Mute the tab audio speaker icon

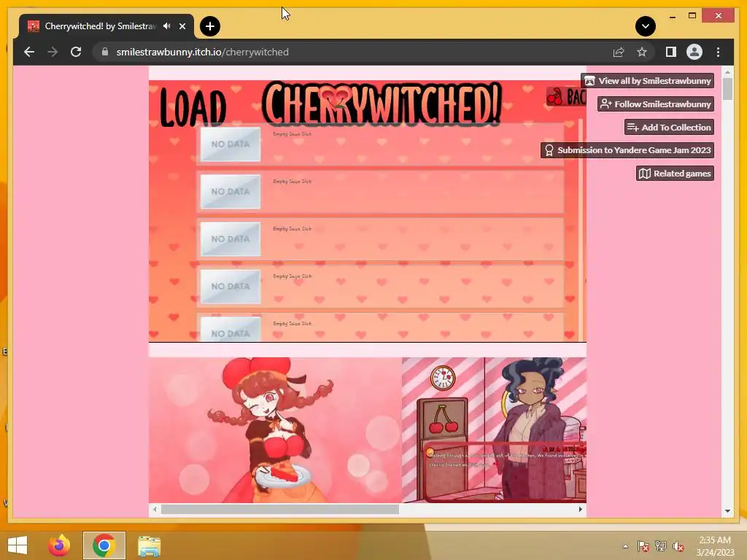167,26
